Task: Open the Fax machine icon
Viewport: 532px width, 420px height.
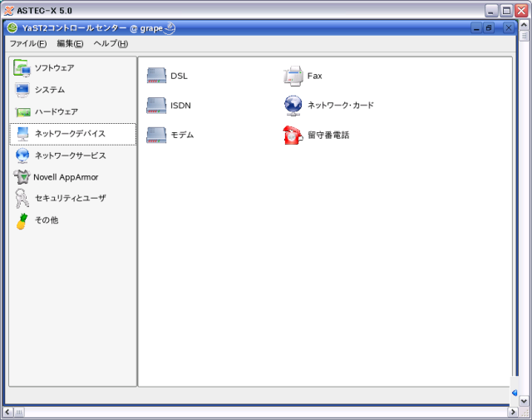Action: 293,76
